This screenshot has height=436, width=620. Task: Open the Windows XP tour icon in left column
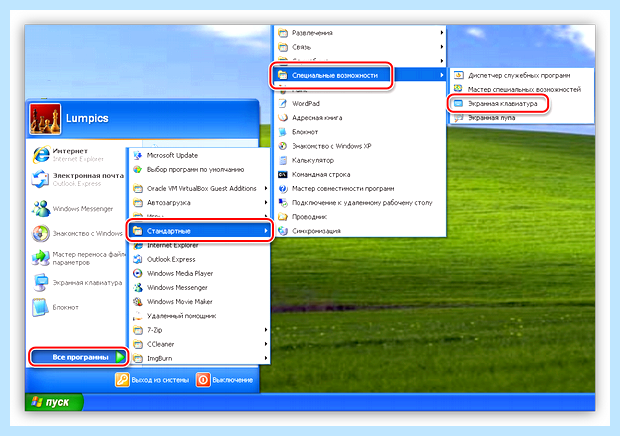[x=41, y=233]
